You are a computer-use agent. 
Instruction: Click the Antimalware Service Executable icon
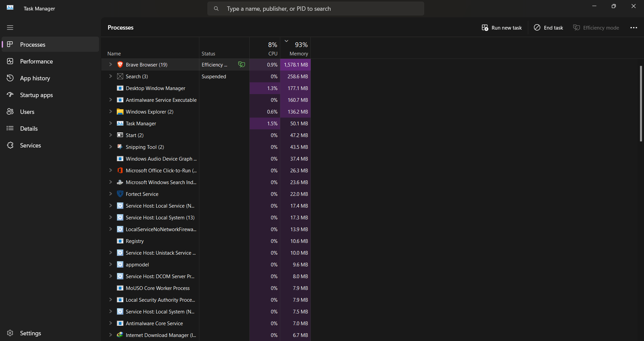120,100
